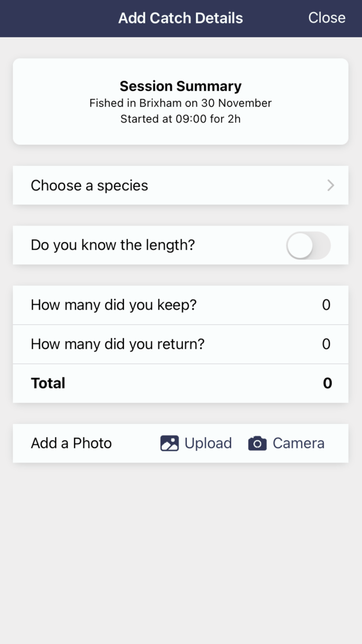Tap the 'How many did you keep?' label
Viewport: 362px width, 644px height.
[x=114, y=305]
